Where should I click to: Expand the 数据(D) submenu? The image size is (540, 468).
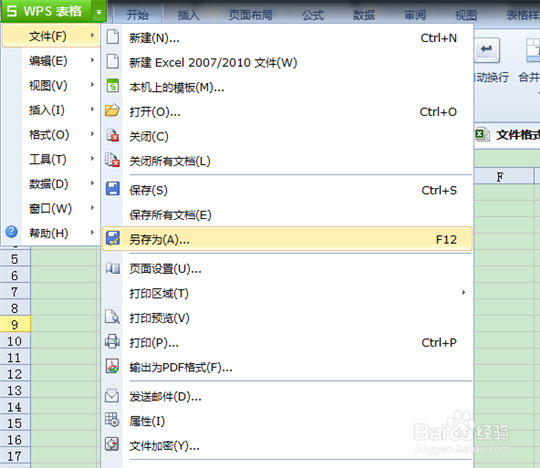(x=51, y=184)
